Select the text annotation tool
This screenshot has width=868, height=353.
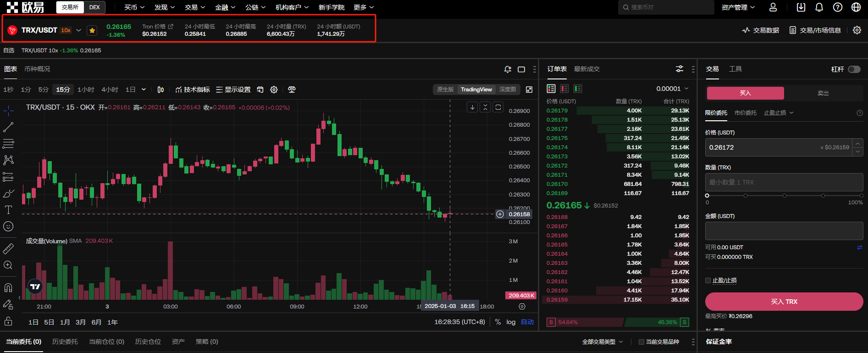pos(8,210)
